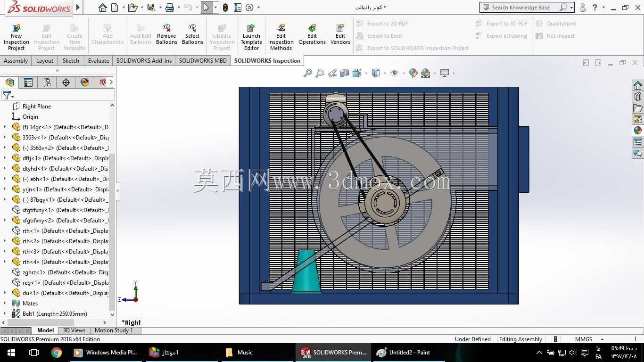Expand the dftj<1> component

coord(5,158)
